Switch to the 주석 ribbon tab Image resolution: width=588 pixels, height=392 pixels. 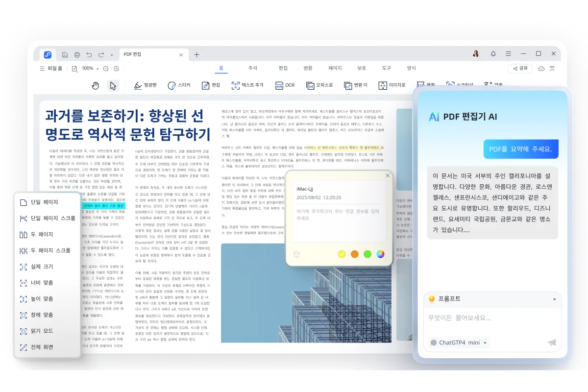[x=253, y=68]
